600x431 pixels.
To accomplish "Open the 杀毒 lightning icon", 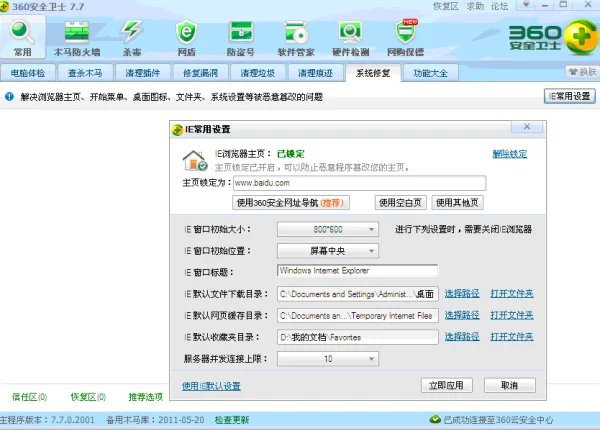I will (132, 38).
